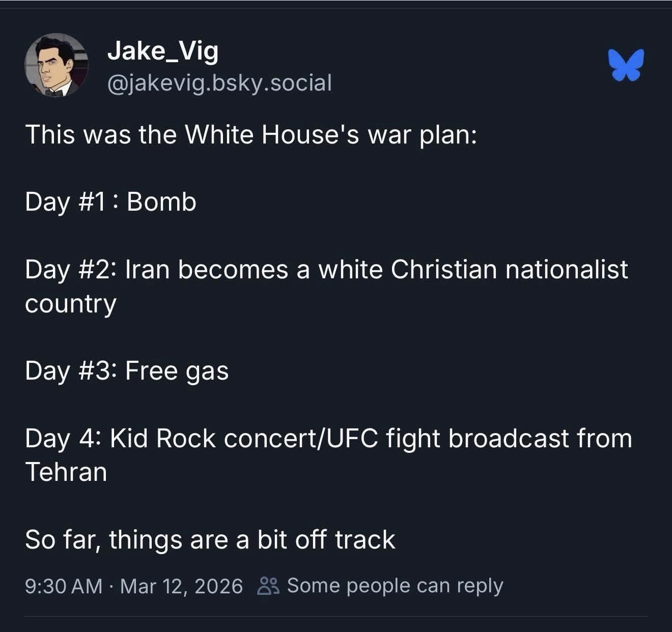Open Jake_Vig's profile avatar
672x632 pixels.
[57, 65]
